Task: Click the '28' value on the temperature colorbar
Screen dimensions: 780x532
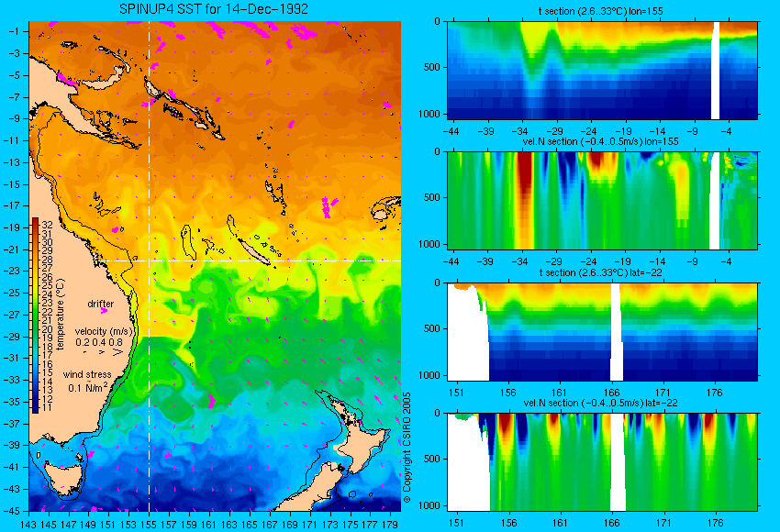Action: [47, 260]
